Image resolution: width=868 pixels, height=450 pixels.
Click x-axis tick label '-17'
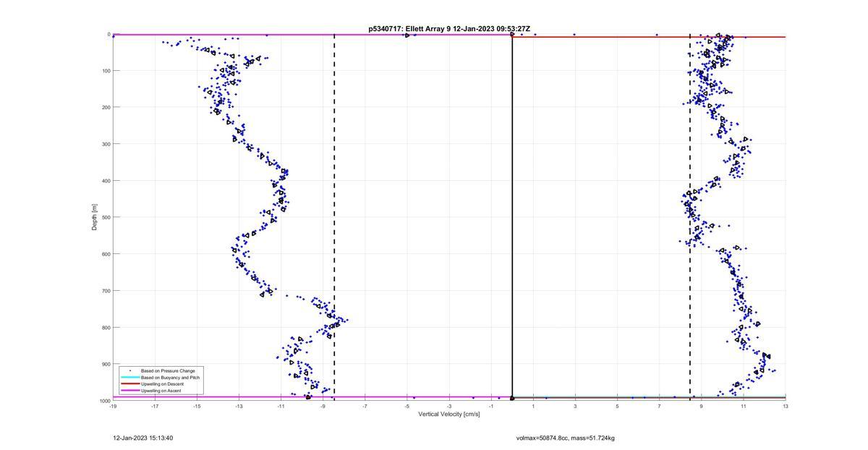pyautogui.click(x=155, y=406)
